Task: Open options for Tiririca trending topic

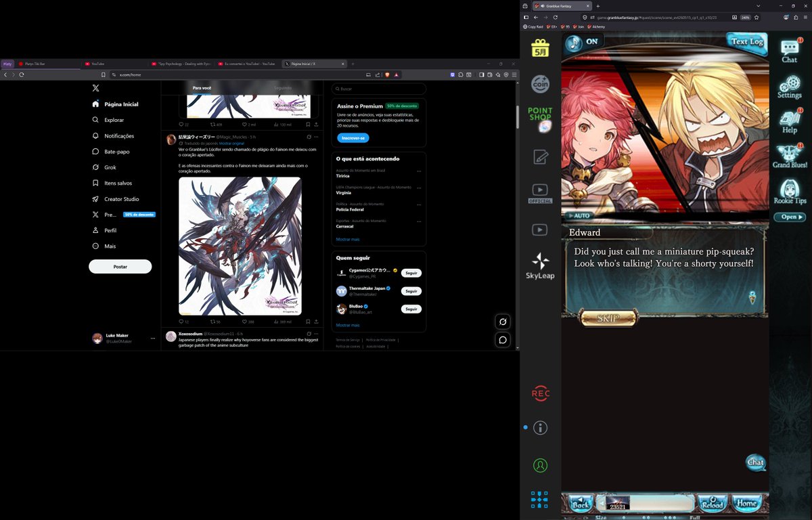Action: click(x=420, y=171)
